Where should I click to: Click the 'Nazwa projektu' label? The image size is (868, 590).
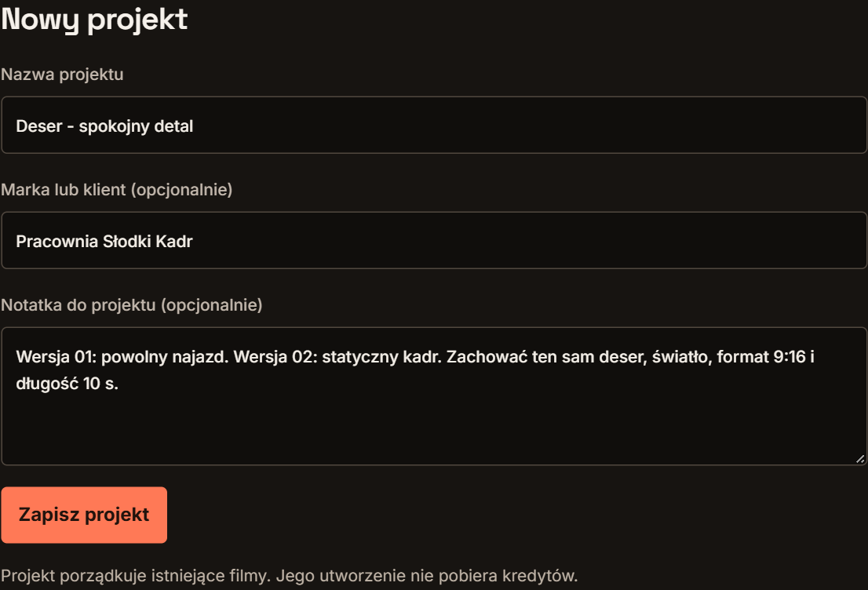62,75
